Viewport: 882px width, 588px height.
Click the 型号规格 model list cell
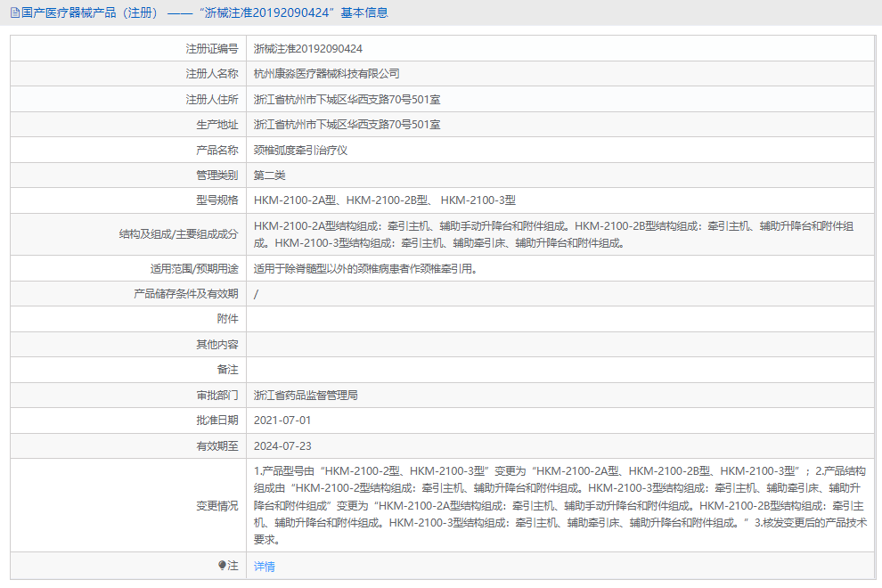pos(383,200)
